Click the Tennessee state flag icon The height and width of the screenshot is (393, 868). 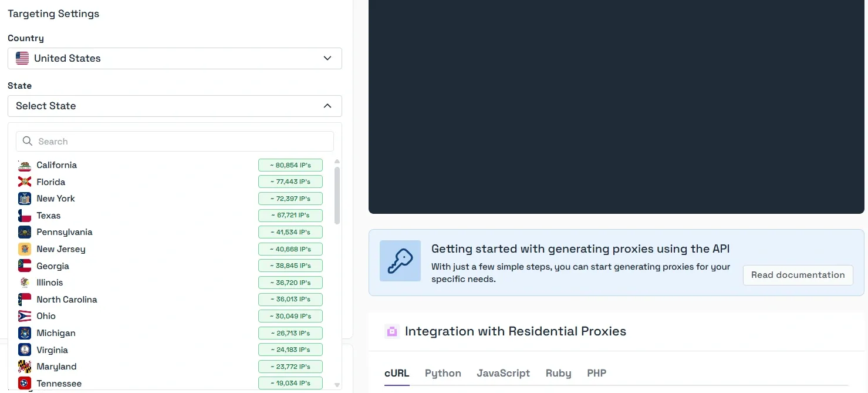pos(25,384)
